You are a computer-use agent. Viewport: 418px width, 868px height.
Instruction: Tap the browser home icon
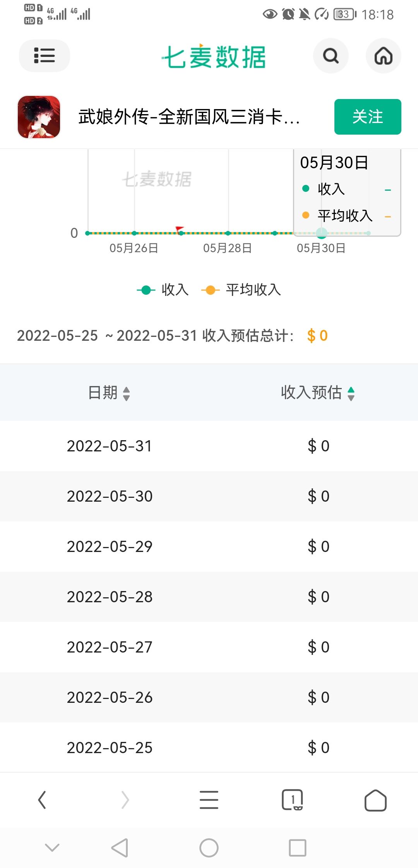pos(375,800)
